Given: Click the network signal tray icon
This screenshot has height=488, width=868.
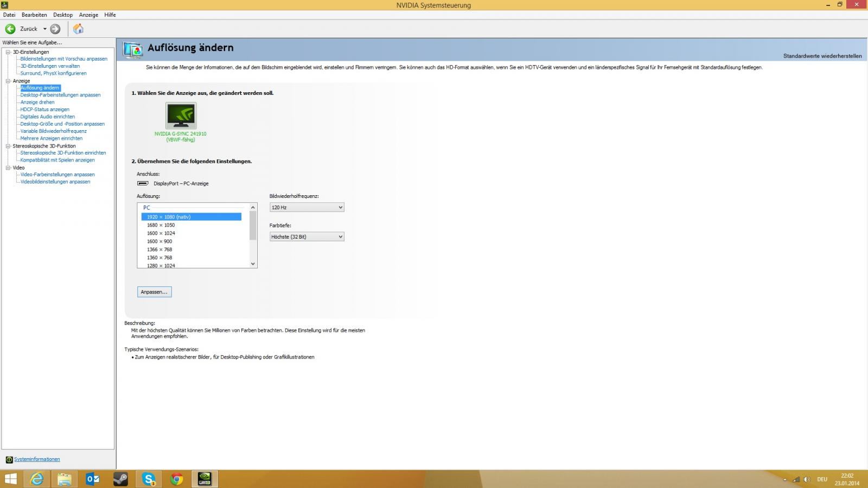Looking at the screenshot, I should pos(796,479).
